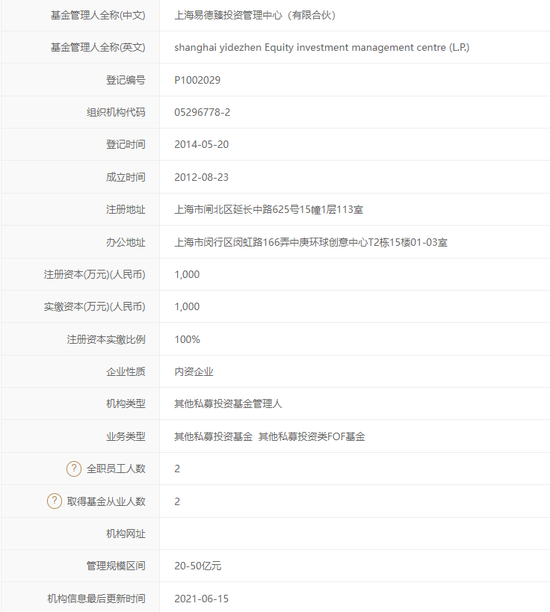Click the 管理规模区间 label
The height and width of the screenshot is (612, 550).
(116, 566)
